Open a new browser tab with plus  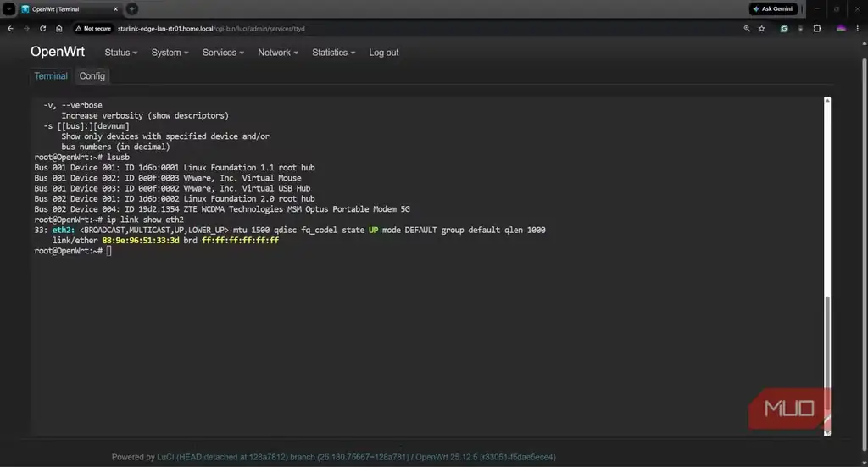tap(131, 8)
